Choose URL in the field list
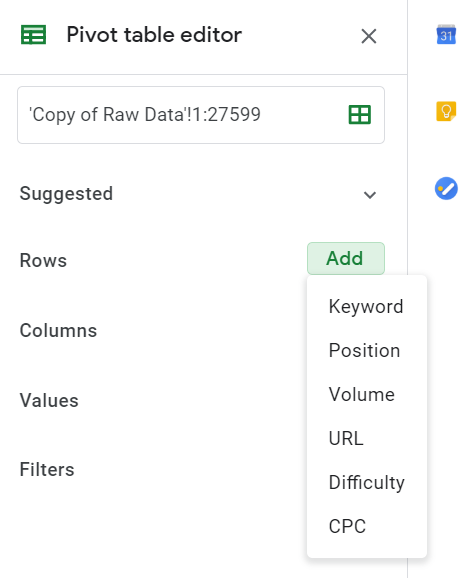This screenshot has height=578, width=475. tap(367, 438)
